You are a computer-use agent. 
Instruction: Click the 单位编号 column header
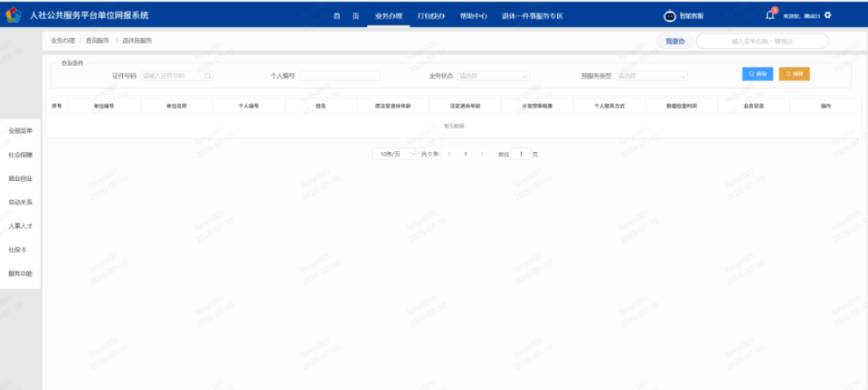click(104, 106)
